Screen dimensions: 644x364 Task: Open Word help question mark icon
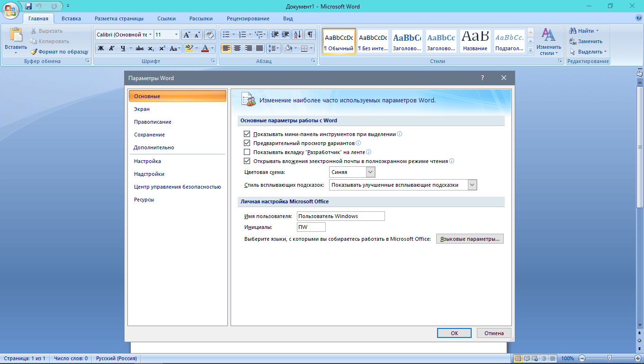[x=639, y=18]
